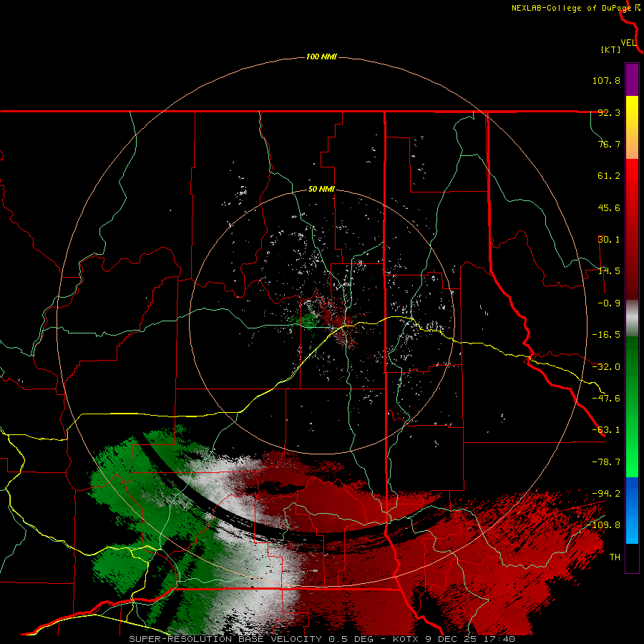644x644 pixels.
Task: Click the "100 NMI" range ring label
Action: coord(321,57)
